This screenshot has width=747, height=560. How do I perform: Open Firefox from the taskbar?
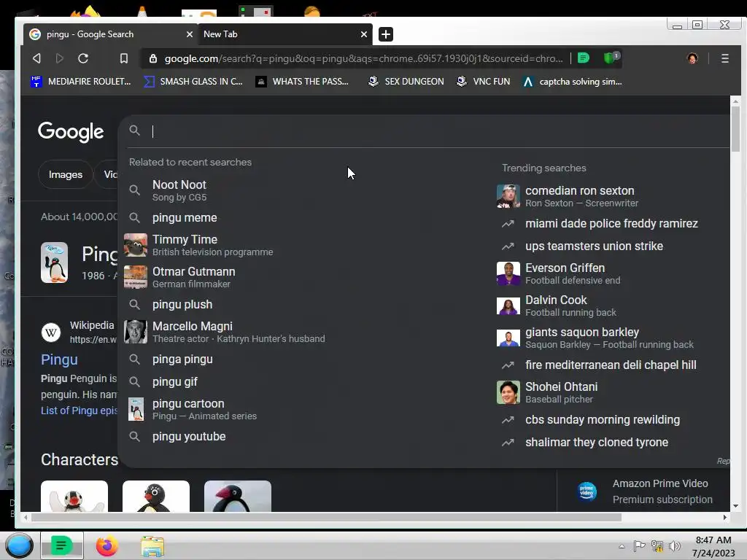click(x=107, y=545)
